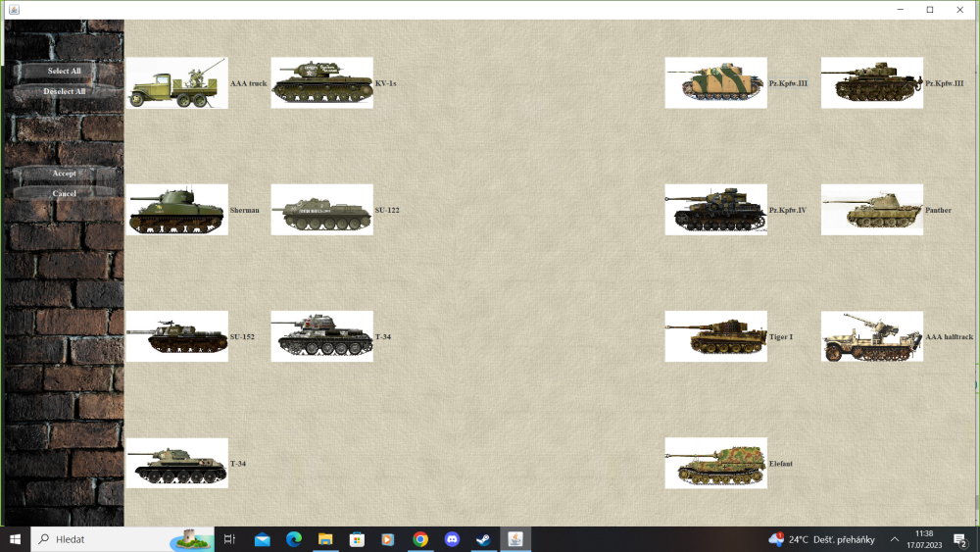Select the KV-1s tank image
Screen dimensions: 980x552
pos(321,83)
